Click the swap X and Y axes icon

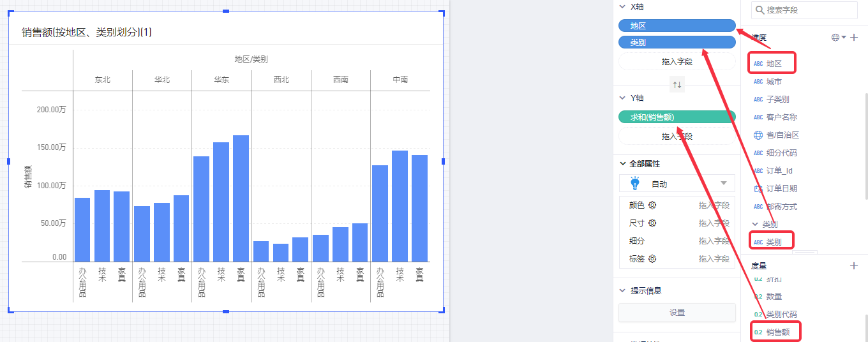point(677,84)
